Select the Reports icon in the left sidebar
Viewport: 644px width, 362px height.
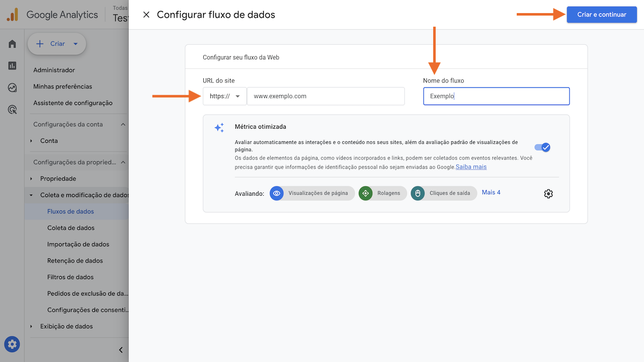tap(12, 65)
